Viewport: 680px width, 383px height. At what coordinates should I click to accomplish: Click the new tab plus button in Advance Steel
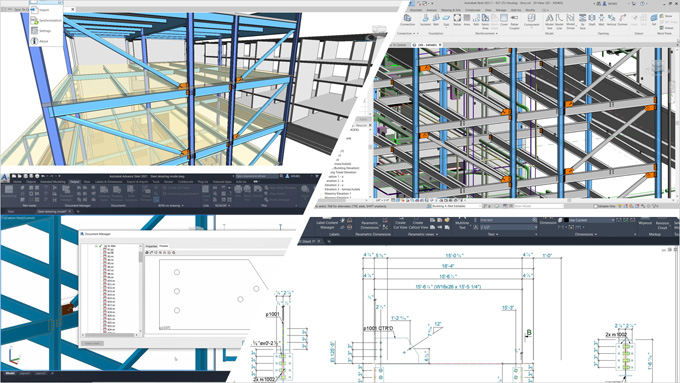(78, 212)
